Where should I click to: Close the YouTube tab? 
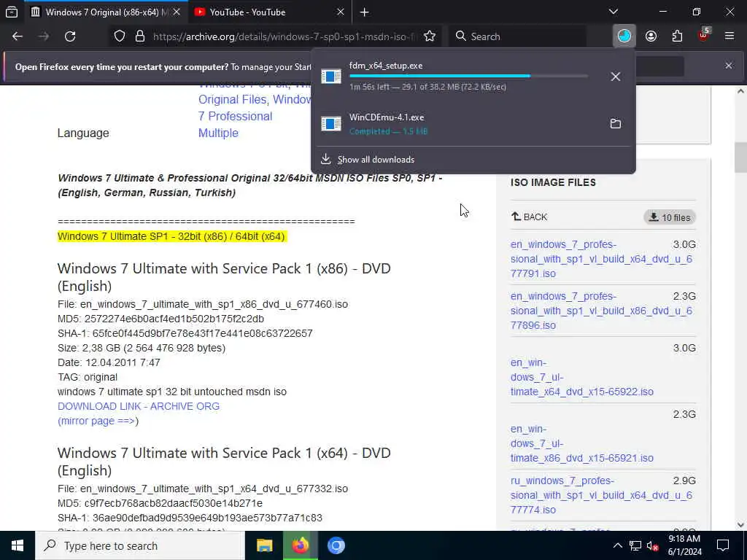click(x=340, y=12)
